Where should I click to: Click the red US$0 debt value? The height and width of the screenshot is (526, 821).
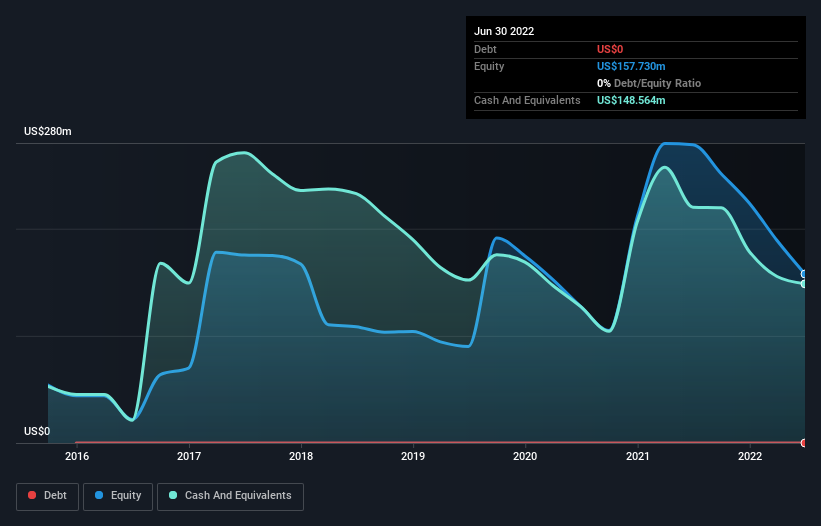coord(610,49)
